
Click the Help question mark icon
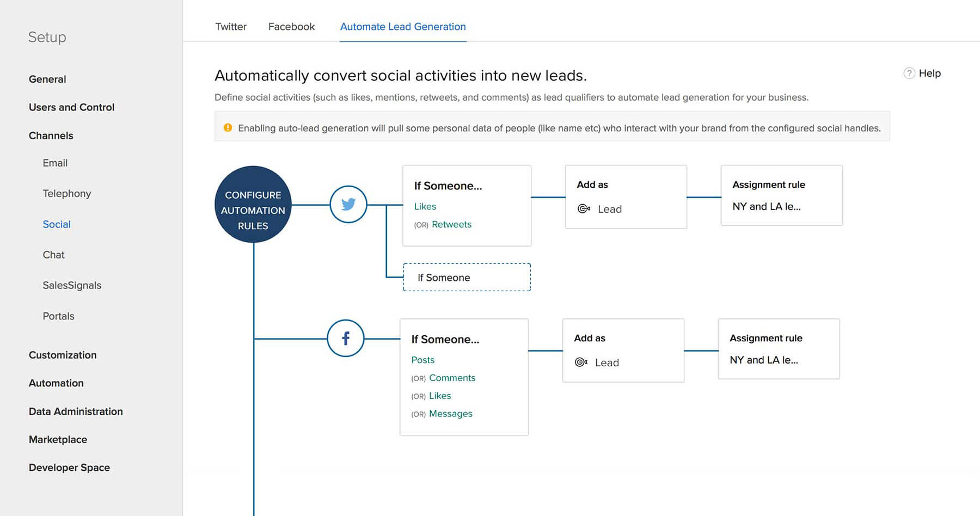(x=909, y=73)
